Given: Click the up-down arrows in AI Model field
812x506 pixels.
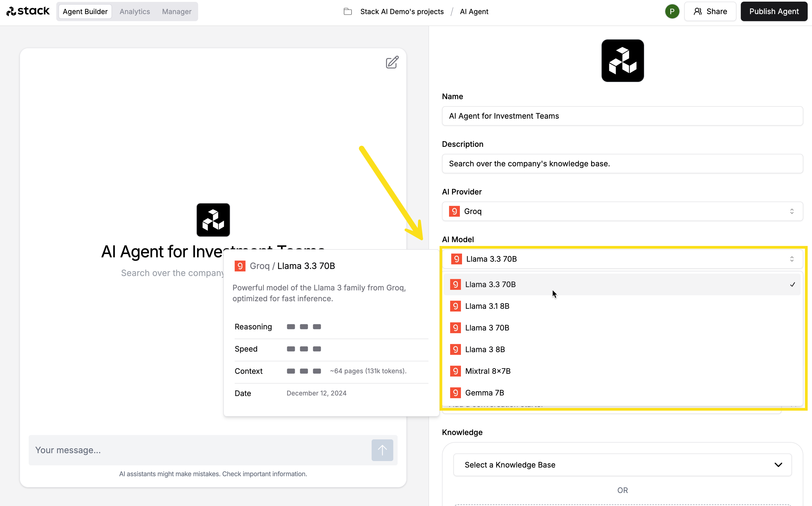Looking at the screenshot, I should (792, 259).
